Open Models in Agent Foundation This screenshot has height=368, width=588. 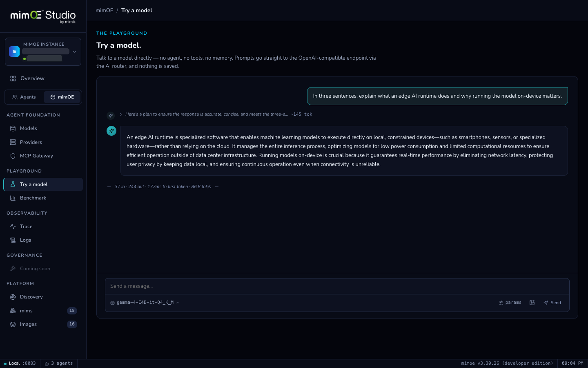43,128
